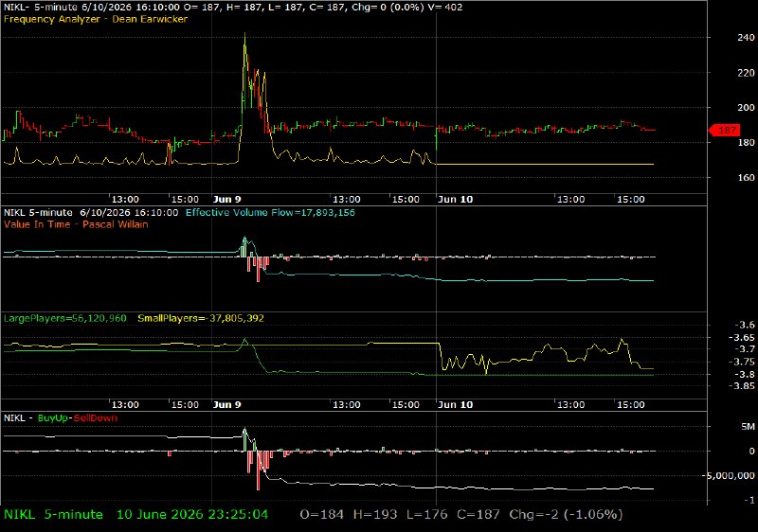Click the 160 price axis label
Image resolution: width=758 pixels, height=532 pixels.
(746, 178)
